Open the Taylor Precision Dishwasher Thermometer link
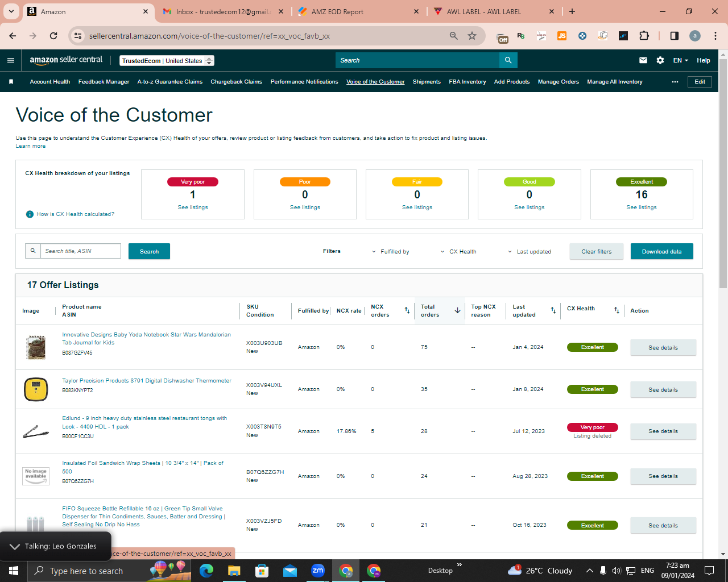728x582 pixels. (x=147, y=381)
